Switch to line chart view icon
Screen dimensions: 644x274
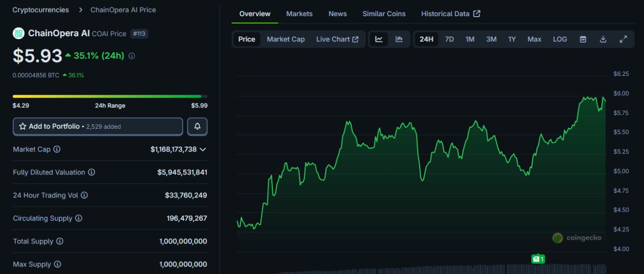point(379,39)
